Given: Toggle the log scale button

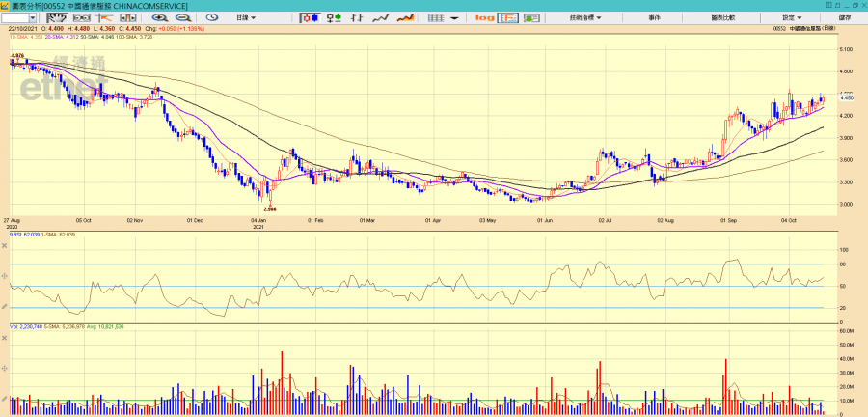Looking at the screenshot, I should (484, 17).
